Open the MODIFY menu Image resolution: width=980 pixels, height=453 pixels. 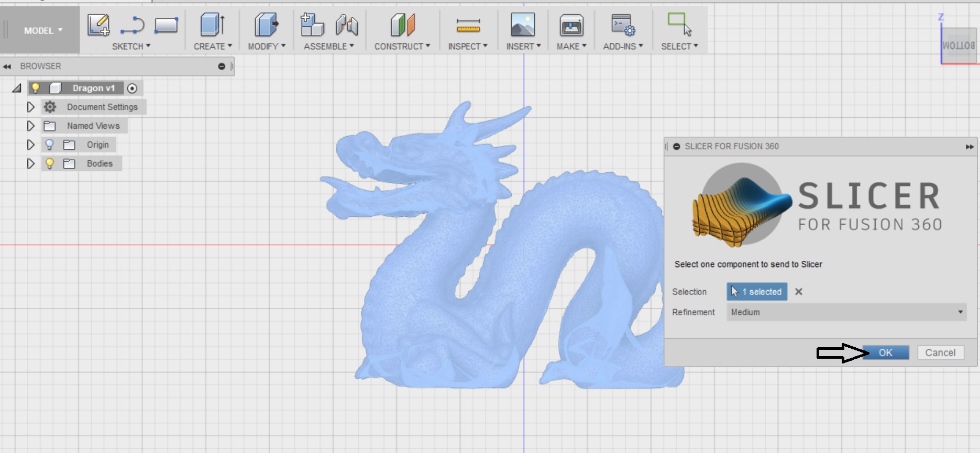point(267,46)
